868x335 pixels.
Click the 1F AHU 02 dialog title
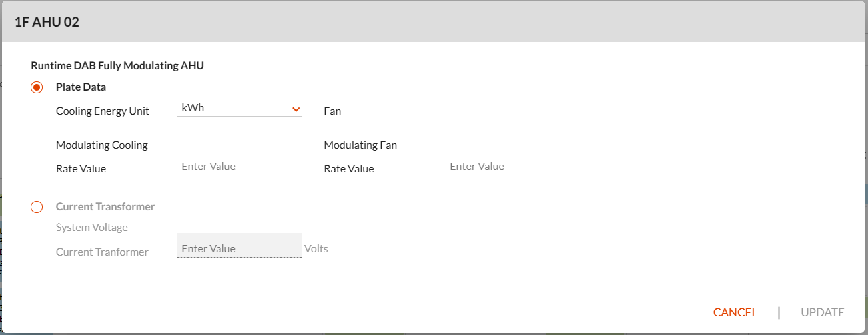point(47,22)
